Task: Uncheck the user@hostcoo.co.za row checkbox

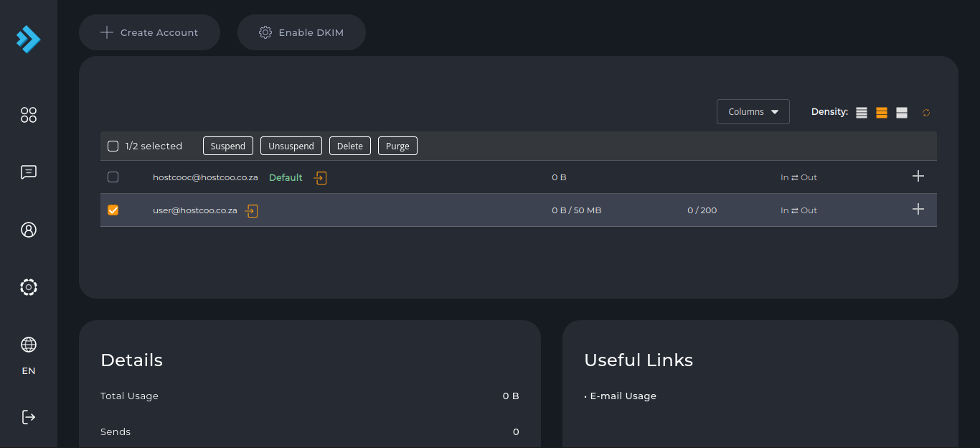Action: click(x=113, y=210)
